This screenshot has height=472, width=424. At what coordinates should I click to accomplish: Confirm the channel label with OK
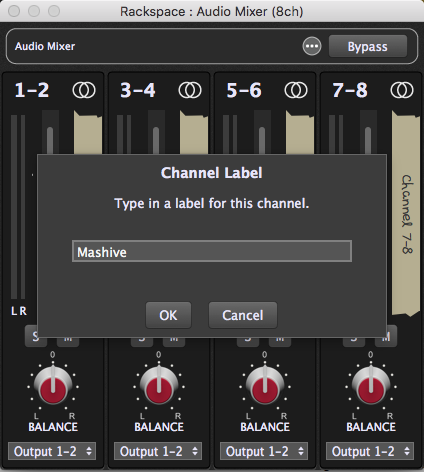168,315
